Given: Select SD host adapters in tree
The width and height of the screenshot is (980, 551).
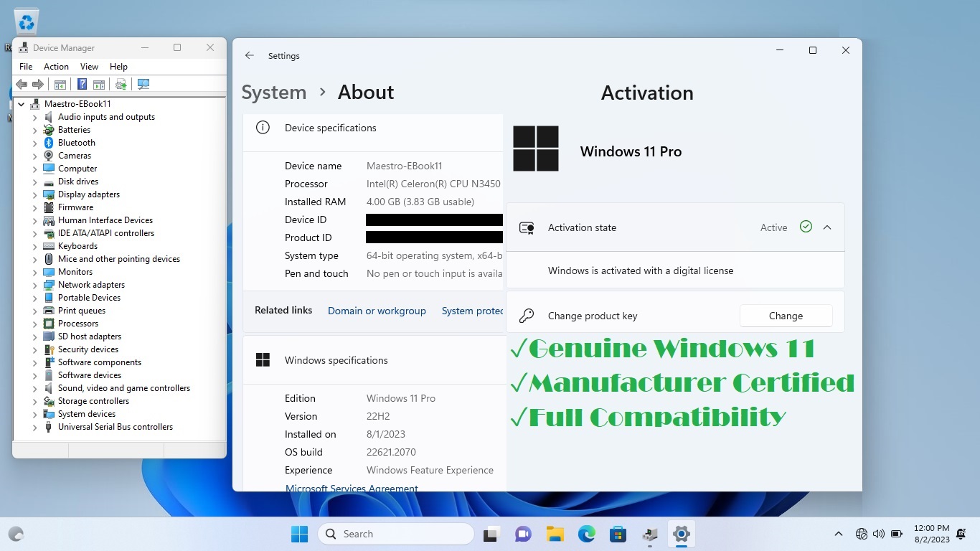Looking at the screenshot, I should [90, 336].
